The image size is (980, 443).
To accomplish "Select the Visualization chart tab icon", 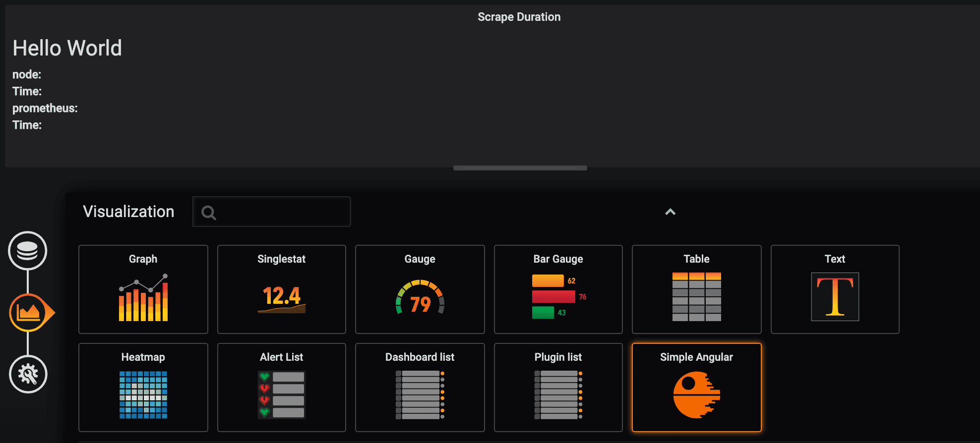I will (28, 313).
